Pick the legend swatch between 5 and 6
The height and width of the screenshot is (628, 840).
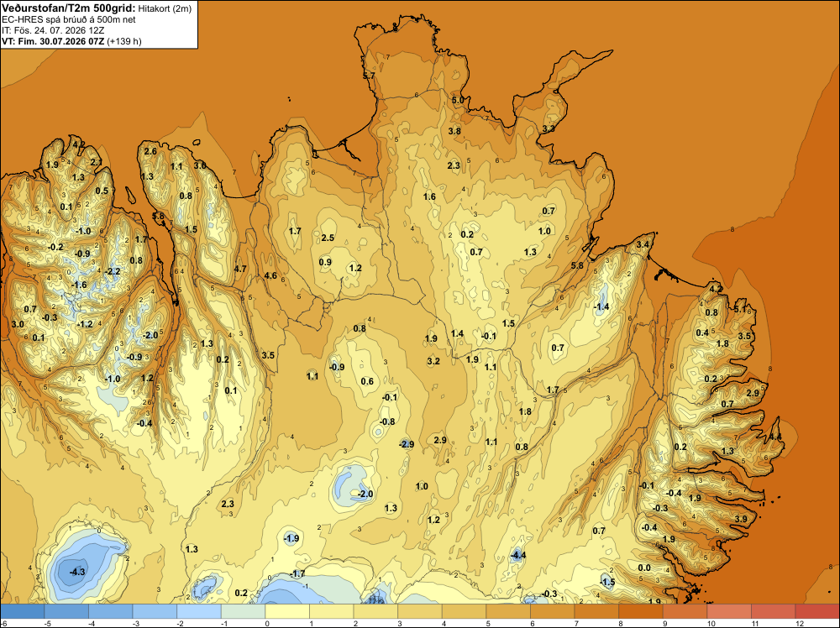point(508,611)
